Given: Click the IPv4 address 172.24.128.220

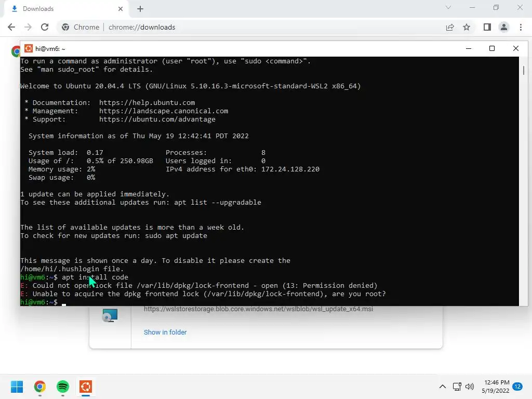Looking at the screenshot, I should point(290,169).
